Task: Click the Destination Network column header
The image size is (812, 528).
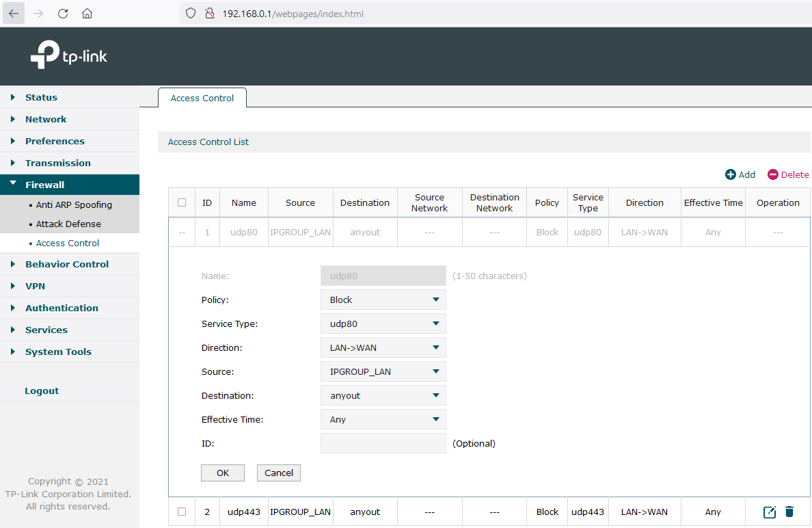Action: pyautogui.click(x=495, y=202)
